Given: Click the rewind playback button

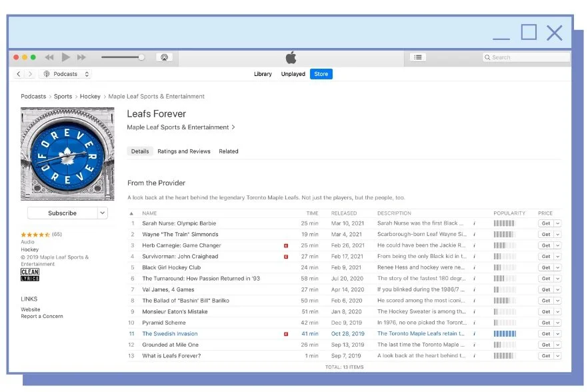Looking at the screenshot, I should [x=49, y=57].
